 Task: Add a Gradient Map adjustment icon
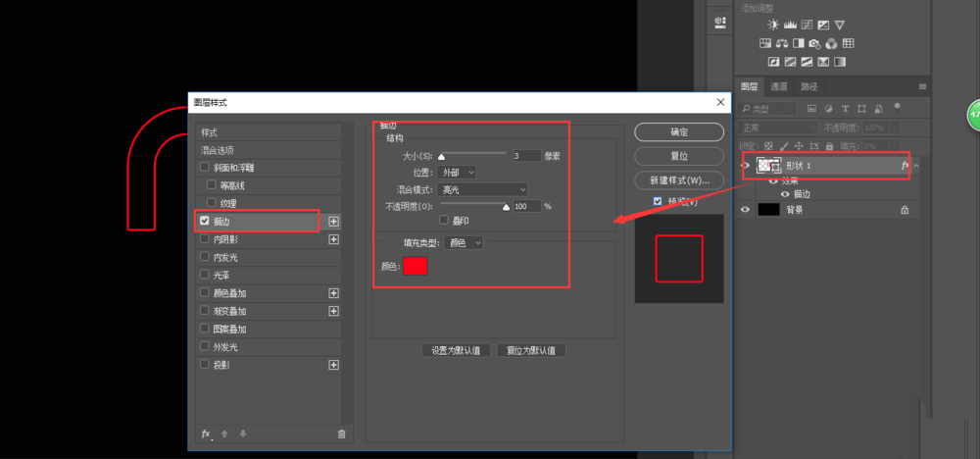click(x=840, y=61)
